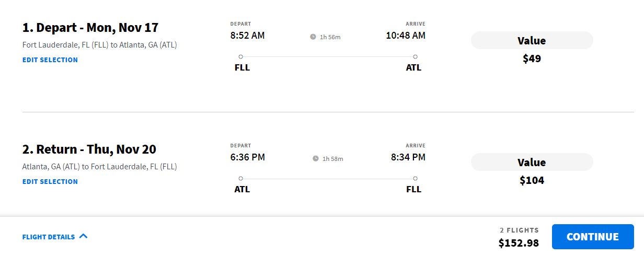Collapse flight details with the chevron arrow
The width and height of the screenshot is (644, 255).
coord(83,236)
